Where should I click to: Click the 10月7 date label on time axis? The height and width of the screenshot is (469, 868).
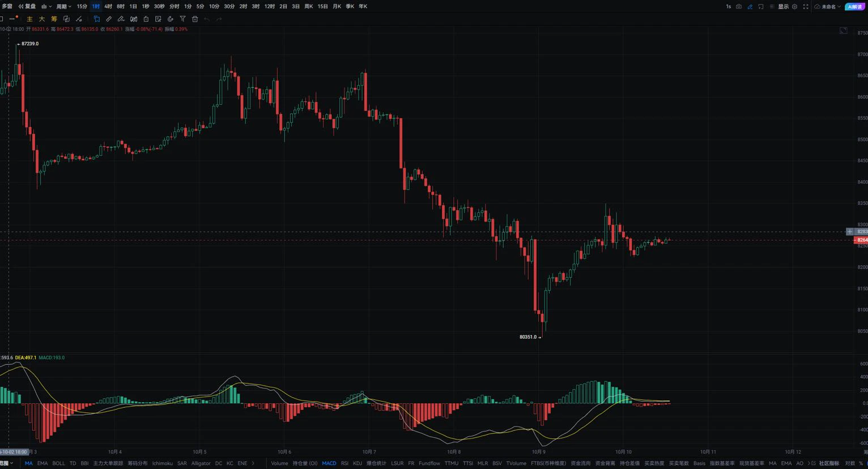pyautogui.click(x=369, y=452)
